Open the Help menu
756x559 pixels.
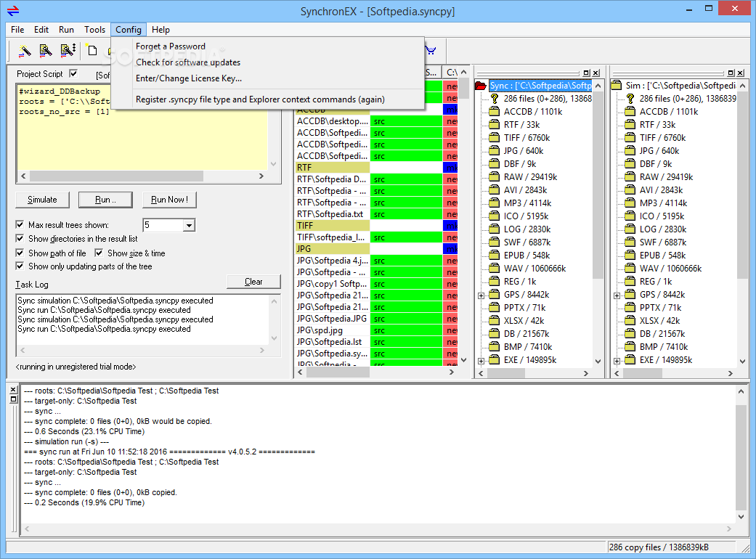(x=160, y=29)
